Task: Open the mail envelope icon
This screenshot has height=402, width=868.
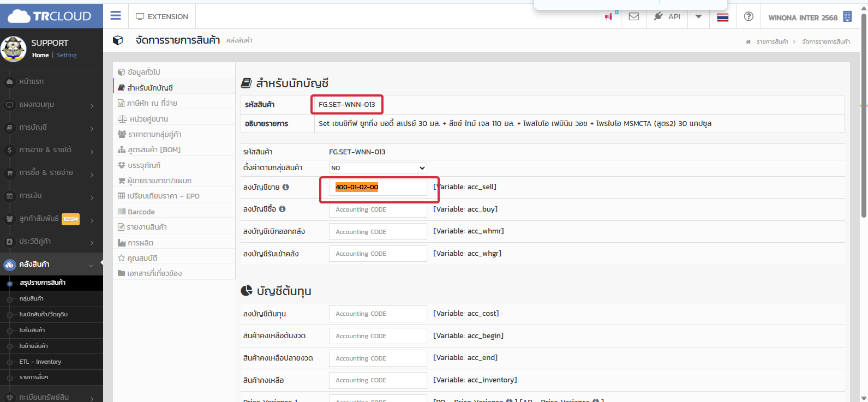Action: click(633, 16)
